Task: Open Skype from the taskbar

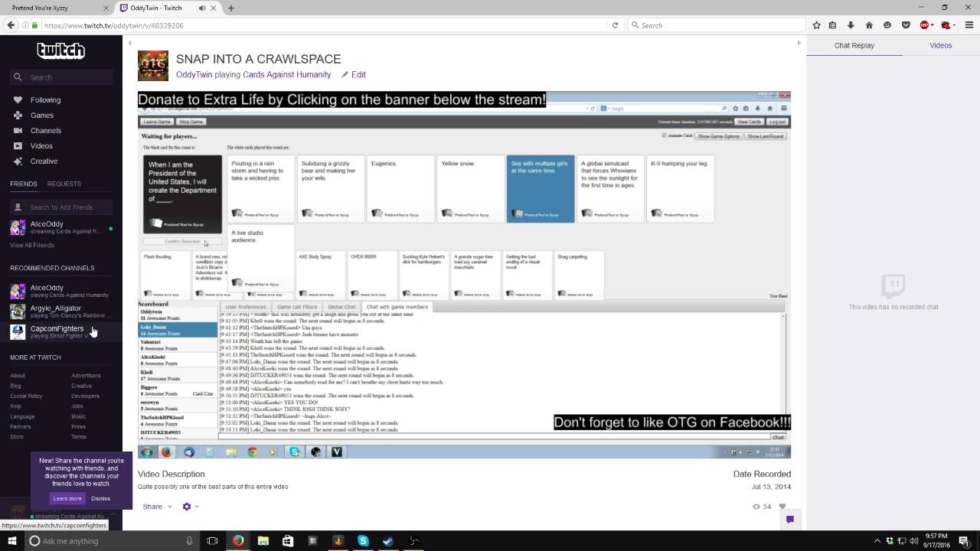Action: coord(363,541)
